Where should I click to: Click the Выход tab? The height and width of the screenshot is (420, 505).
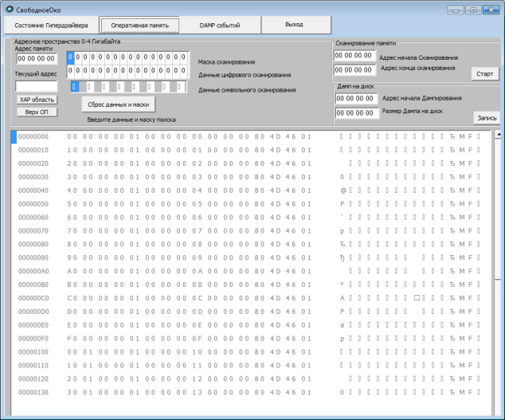point(294,25)
